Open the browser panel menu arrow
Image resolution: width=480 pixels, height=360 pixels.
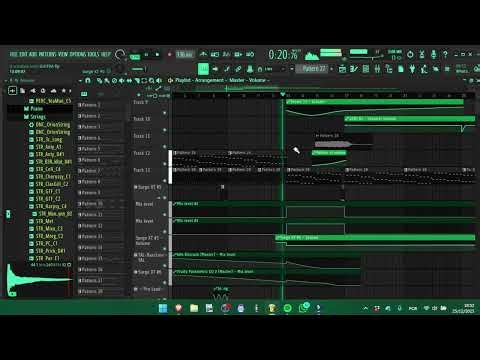6,81
